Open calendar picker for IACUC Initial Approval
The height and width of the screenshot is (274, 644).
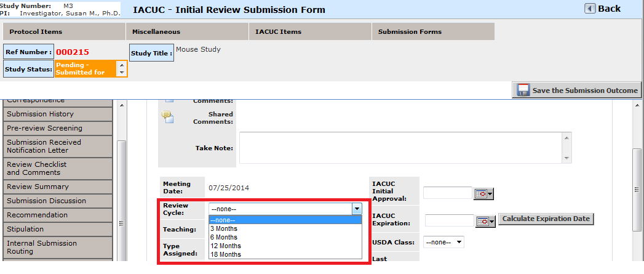click(x=484, y=194)
